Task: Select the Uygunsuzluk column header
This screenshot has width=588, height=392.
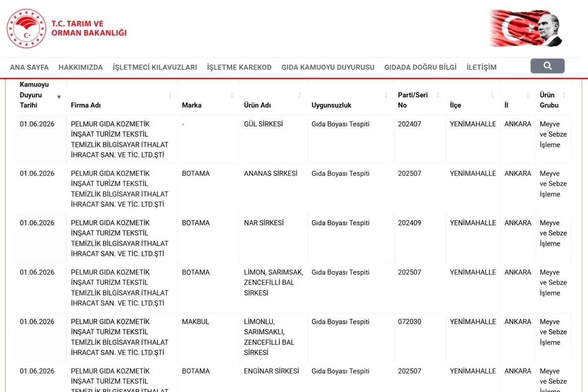Action: pyautogui.click(x=331, y=105)
